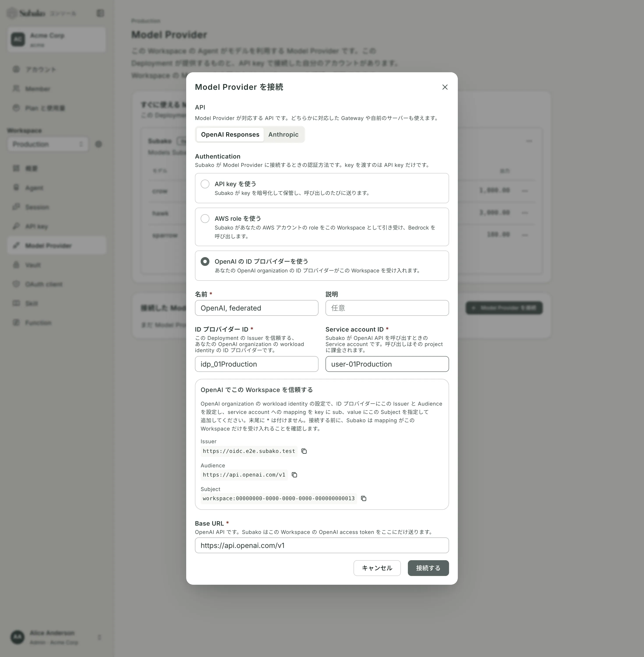Copy the Subject workspace identifier

click(364, 498)
